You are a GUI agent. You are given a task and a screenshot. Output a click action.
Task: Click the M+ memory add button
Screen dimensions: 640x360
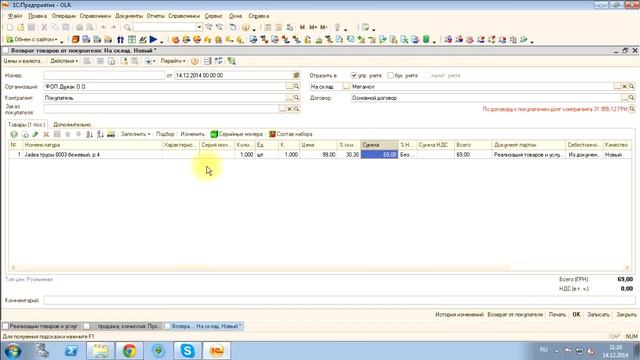click(x=313, y=27)
